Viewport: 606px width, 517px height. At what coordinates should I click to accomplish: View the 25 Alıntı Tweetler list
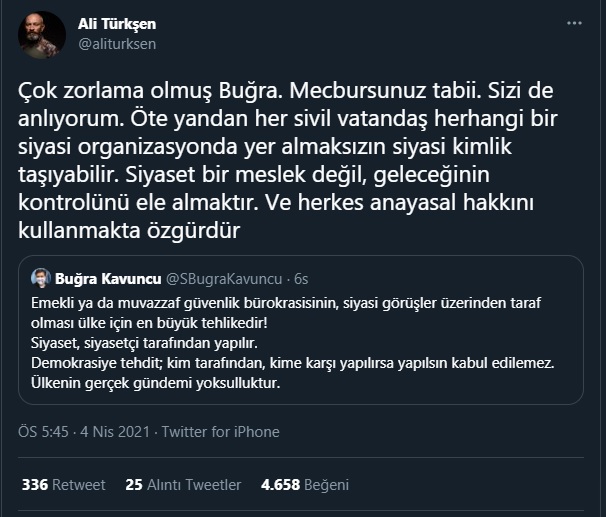coord(183,485)
